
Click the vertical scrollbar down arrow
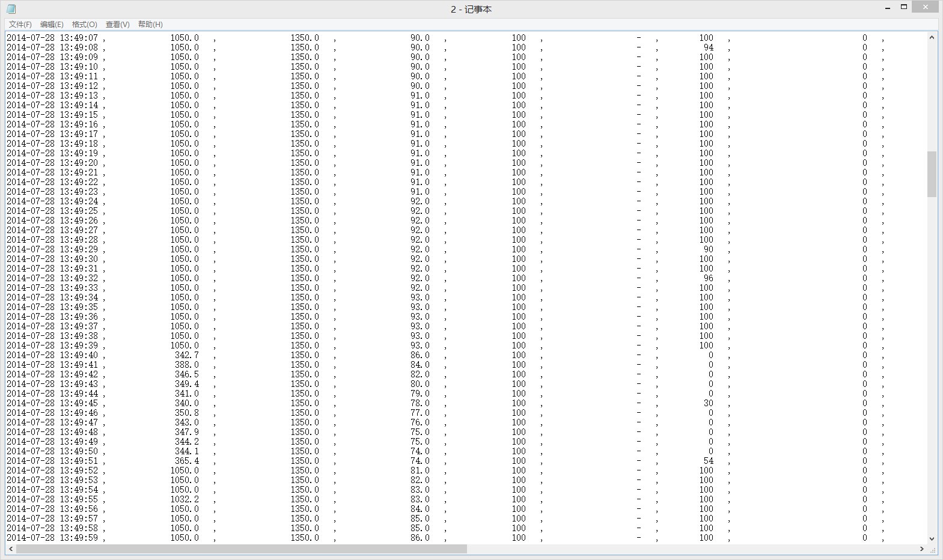pyautogui.click(x=932, y=539)
